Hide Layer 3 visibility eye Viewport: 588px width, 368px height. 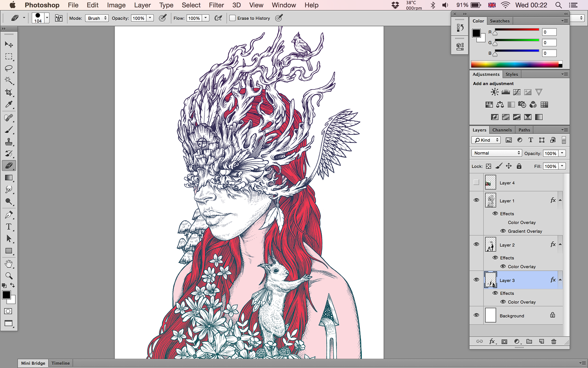476,280
